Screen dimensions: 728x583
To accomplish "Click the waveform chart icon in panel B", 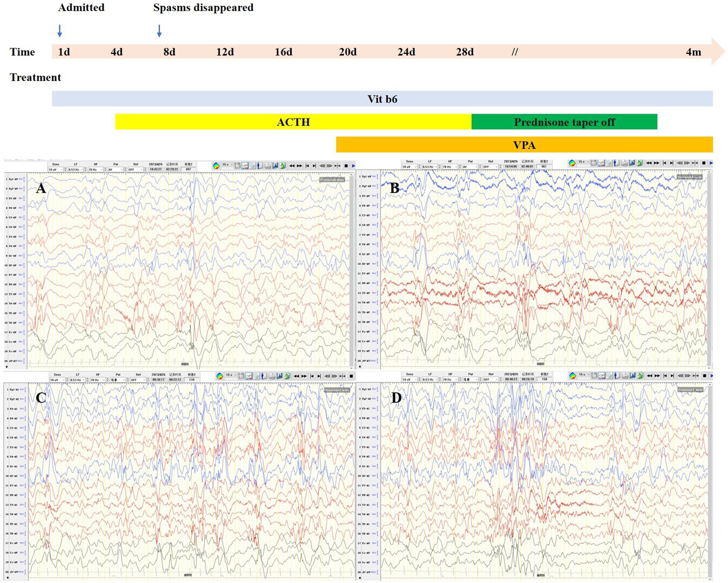I will point(601,163).
